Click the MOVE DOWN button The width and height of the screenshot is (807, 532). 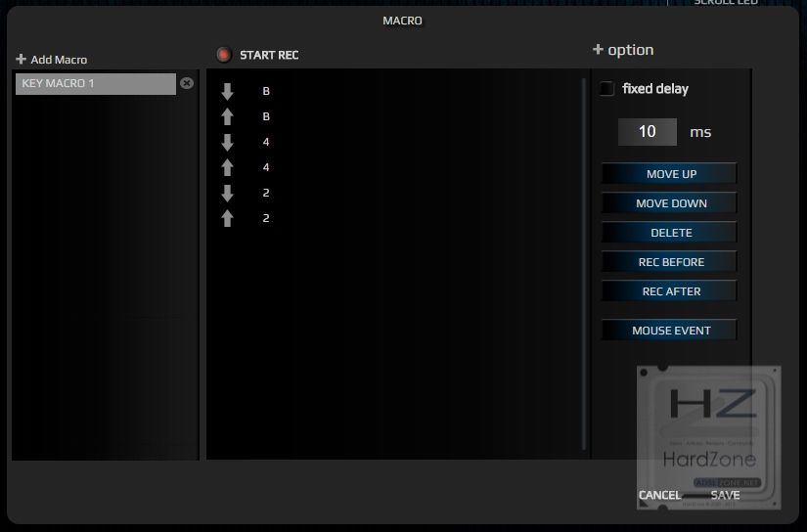pyautogui.click(x=669, y=203)
